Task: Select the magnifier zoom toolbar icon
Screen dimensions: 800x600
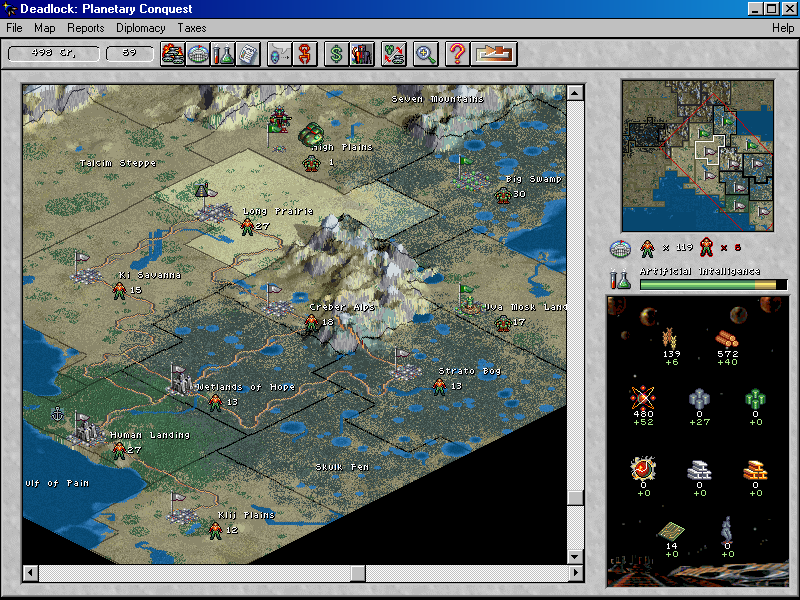Action: click(426, 54)
